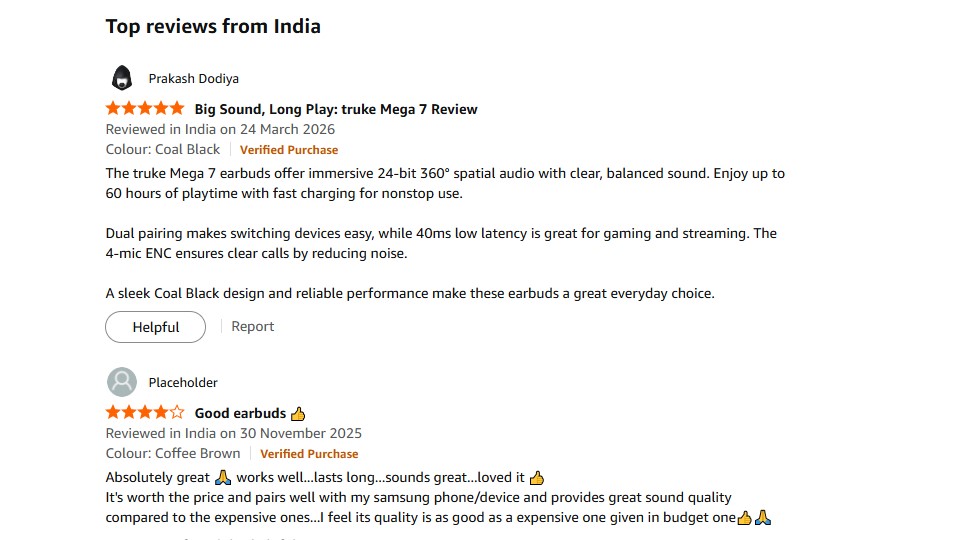This screenshot has width=962, height=540.
Task: Open Prakash Dodiya's reviewer profile name
Action: tap(193, 78)
